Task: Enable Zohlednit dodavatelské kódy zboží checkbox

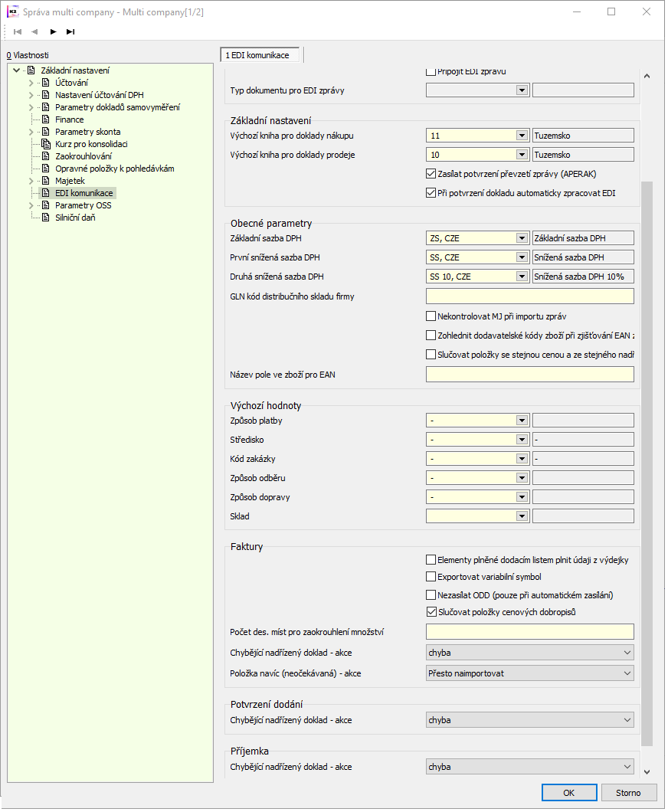Action: tap(431, 335)
